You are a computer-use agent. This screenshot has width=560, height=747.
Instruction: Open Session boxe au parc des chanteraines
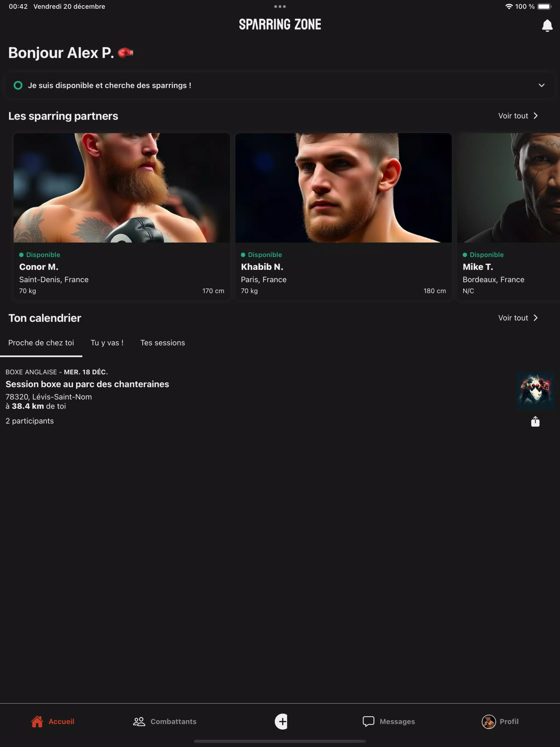(87, 384)
